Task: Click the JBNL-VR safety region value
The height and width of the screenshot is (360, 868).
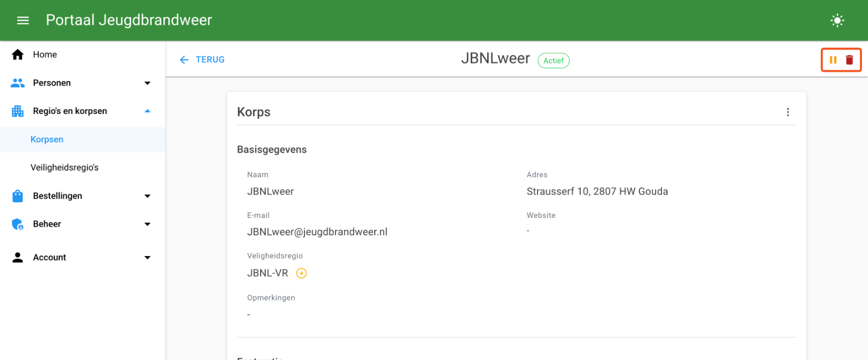Action: tap(267, 273)
